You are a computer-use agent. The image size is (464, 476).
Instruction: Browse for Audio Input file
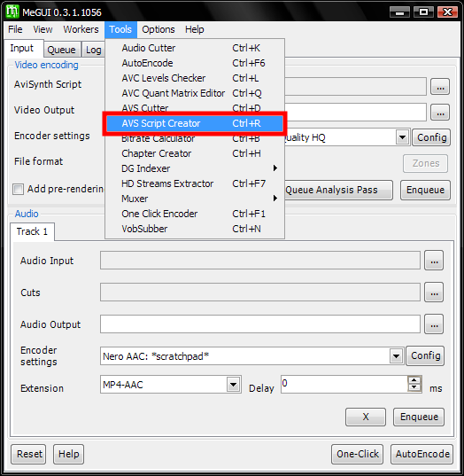pyautogui.click(x=434, y=261)
